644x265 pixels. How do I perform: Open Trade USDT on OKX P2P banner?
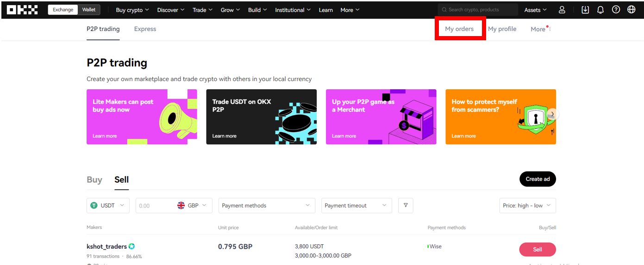pos(261,117)
